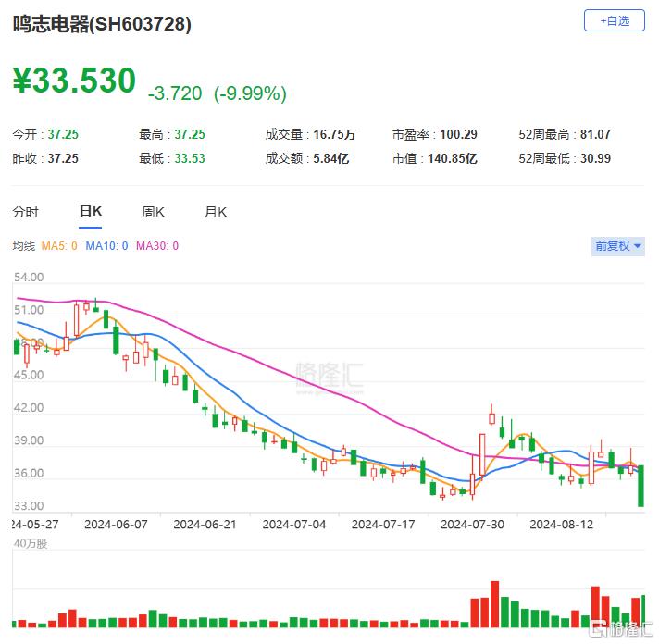Click the 2024-06-21 date axis label
The height and width of the screenshot is (644, 659).
pyautogui.click(x=205, y=525)
